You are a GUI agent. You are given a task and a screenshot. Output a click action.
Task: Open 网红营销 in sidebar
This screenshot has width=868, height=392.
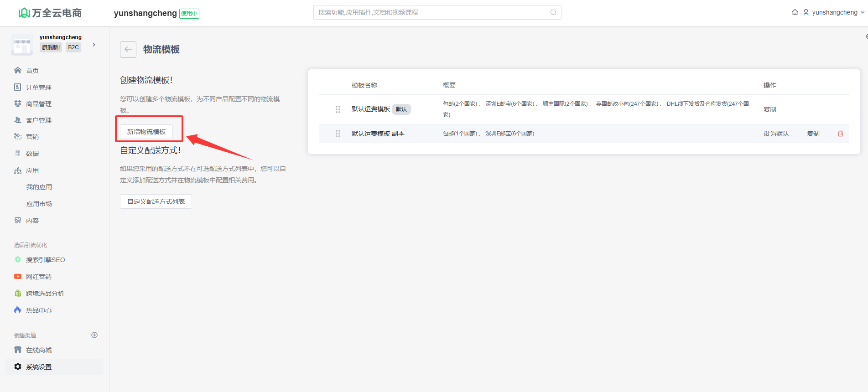38,277
